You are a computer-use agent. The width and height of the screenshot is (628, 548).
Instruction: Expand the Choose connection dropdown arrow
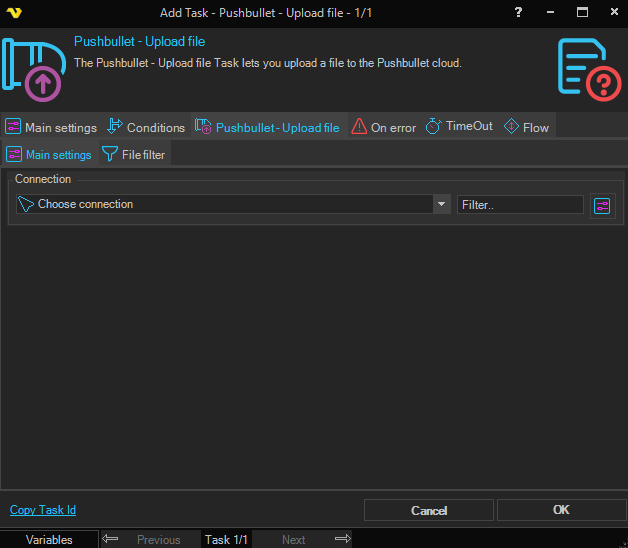[x=441, y=204]
